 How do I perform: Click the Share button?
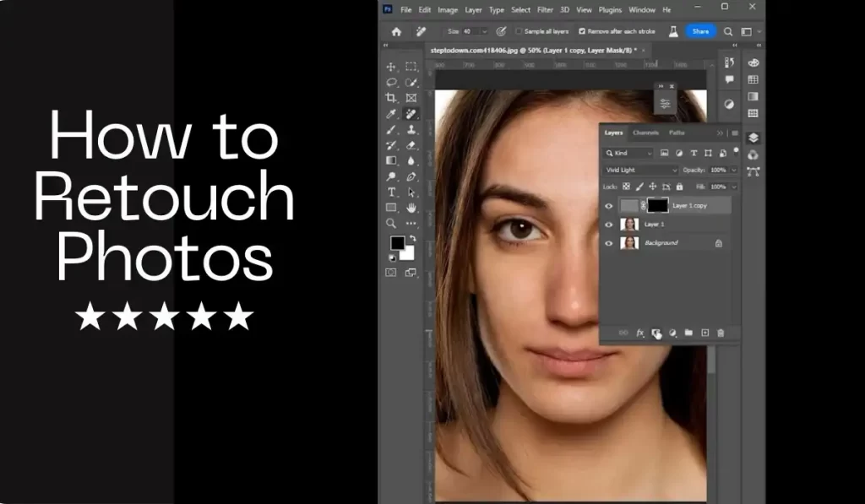(701, 30)
